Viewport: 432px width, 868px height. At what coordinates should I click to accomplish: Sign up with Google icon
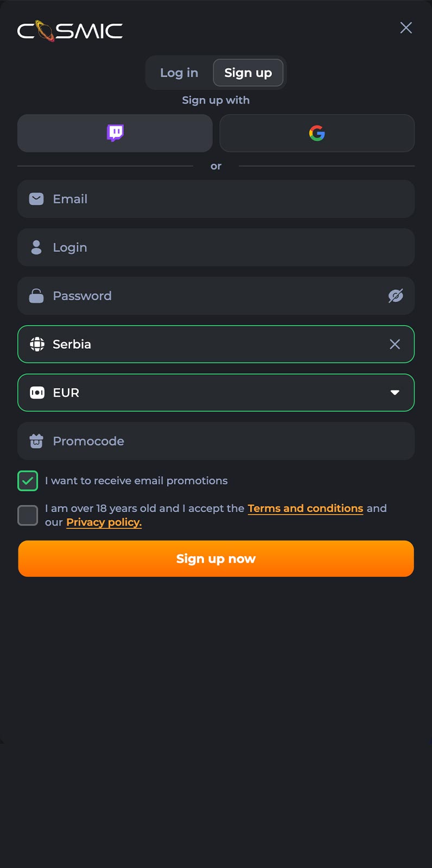pos(317,133)
